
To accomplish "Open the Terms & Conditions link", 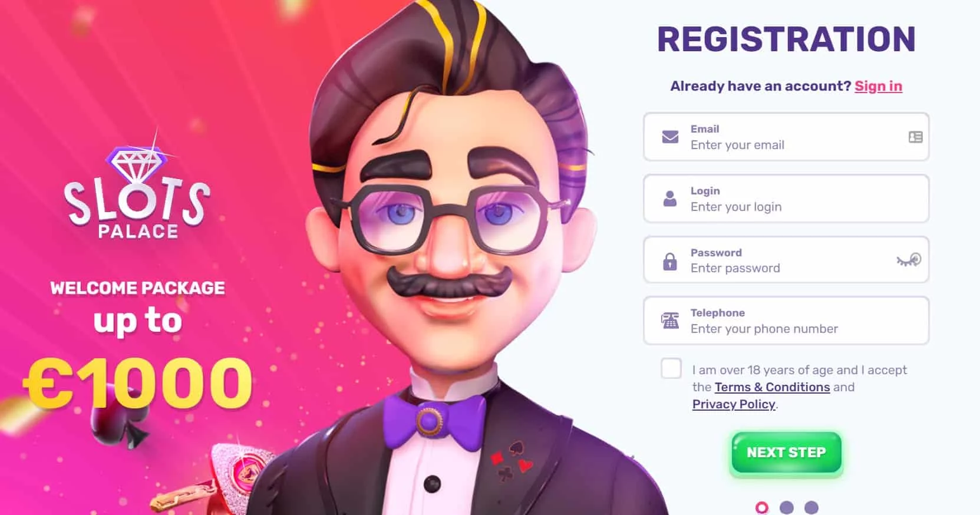I will (x=772, y=387).
